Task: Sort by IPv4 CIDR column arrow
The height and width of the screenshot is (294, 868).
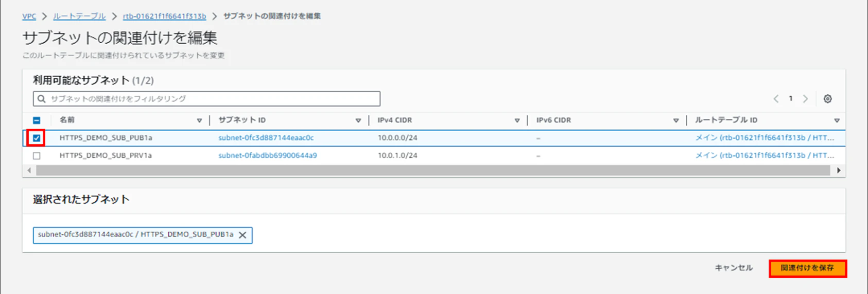Action: tap(517, 120)
